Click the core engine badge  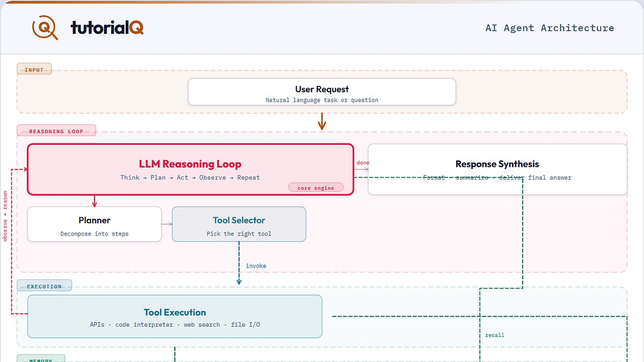pyautogui.click(x=316, y=188)
